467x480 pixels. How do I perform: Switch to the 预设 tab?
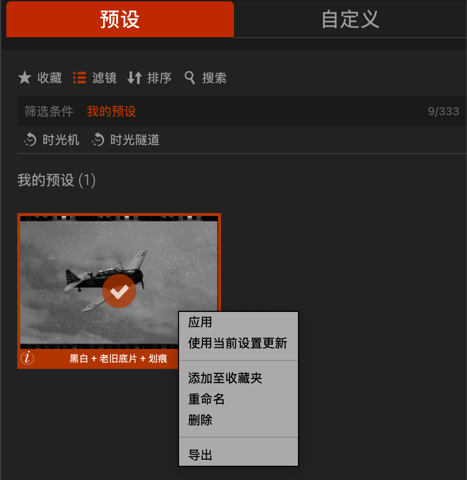120,19
